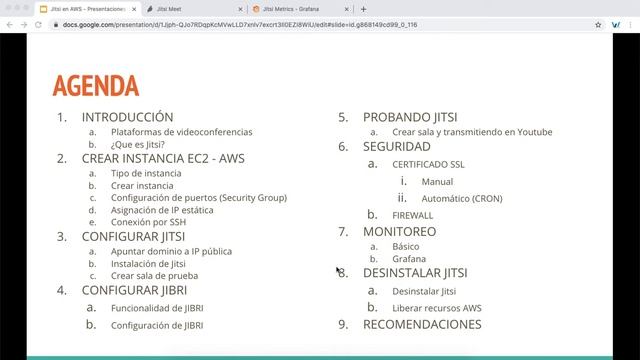Click 'PROBANDO JITSI' heading

[410, 117]
